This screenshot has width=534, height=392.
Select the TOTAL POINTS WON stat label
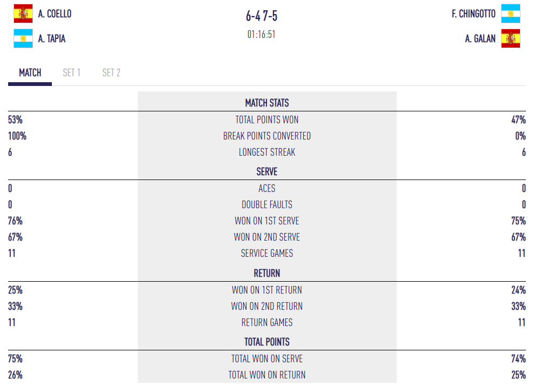[267, 119]
